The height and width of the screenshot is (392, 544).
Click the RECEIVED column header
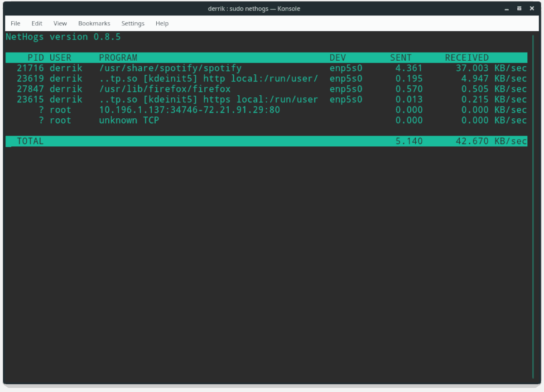tap(467, 58)
